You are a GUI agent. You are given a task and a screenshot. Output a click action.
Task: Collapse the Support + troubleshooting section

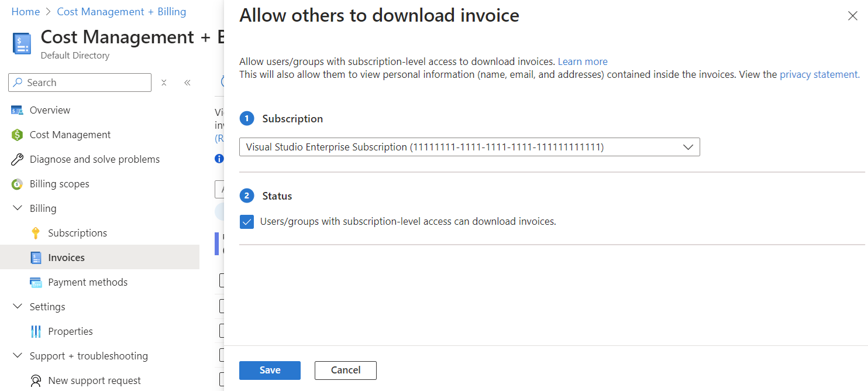(x=17, y=356)
